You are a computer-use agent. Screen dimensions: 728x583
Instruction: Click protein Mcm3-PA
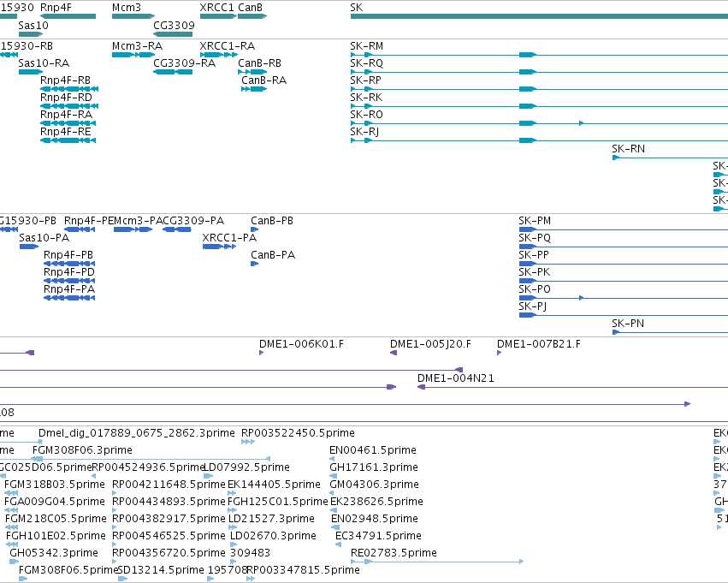click(133, 229)
